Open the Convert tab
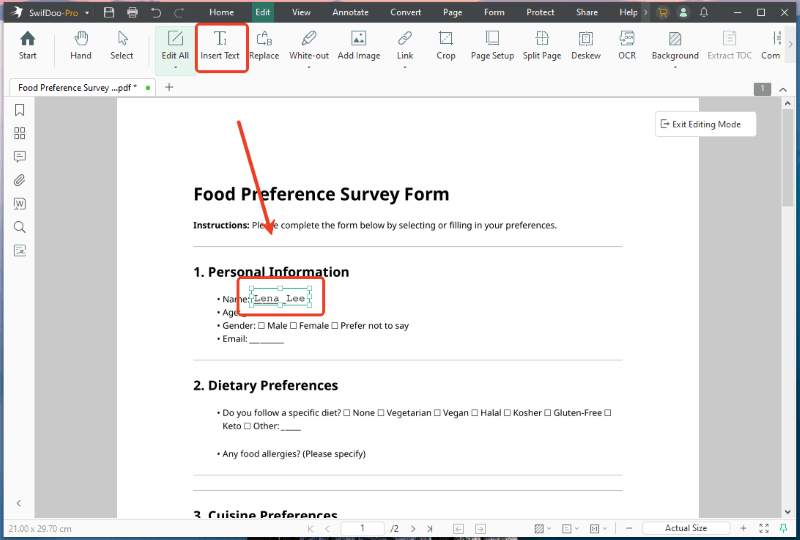The height and width of the screenshot is (540, 800). pos(406,12)
